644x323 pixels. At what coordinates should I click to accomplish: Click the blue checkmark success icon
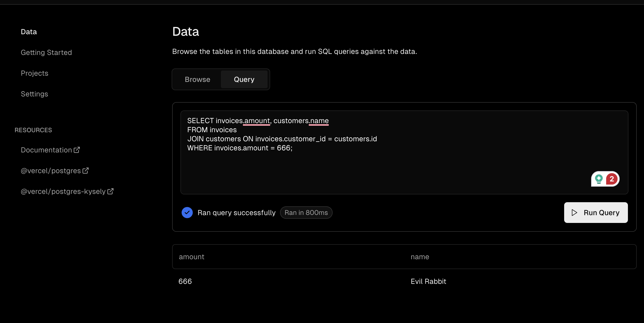187,213
